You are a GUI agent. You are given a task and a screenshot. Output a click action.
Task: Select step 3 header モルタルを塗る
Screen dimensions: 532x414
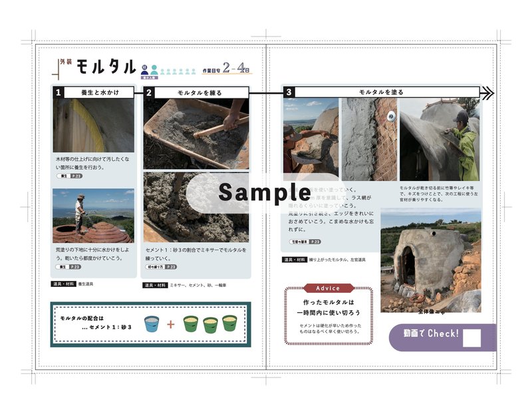[381, 92]
